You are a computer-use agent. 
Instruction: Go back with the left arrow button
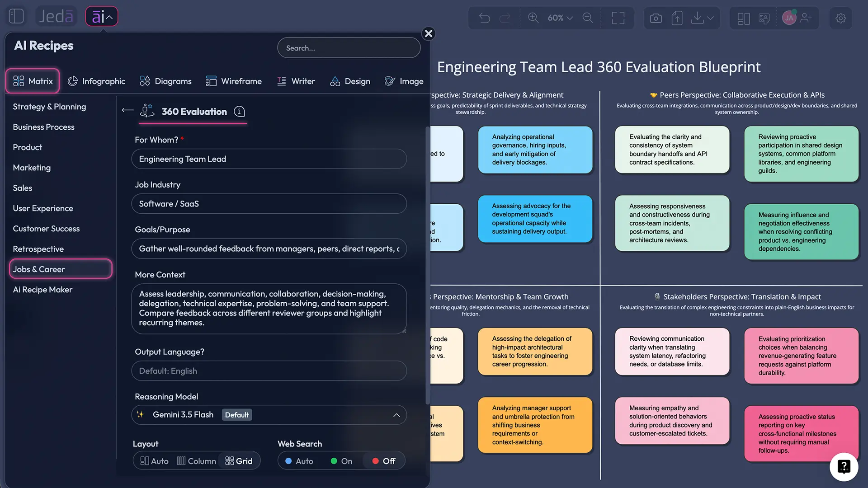click(127, 110)
